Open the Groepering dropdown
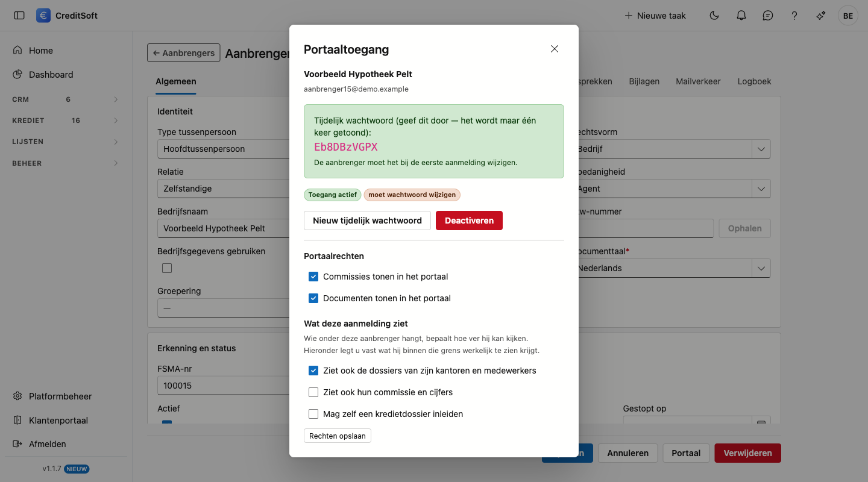Viewport: 868px width, 482px height. (224, 308)
